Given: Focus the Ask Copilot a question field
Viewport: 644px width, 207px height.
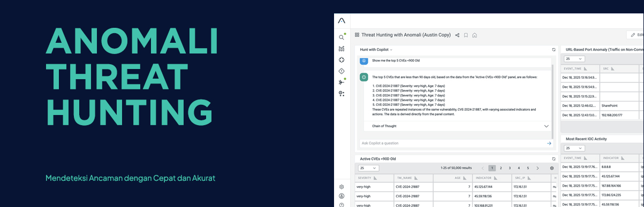Looking at the screenshot, I should tap(452, 143).
